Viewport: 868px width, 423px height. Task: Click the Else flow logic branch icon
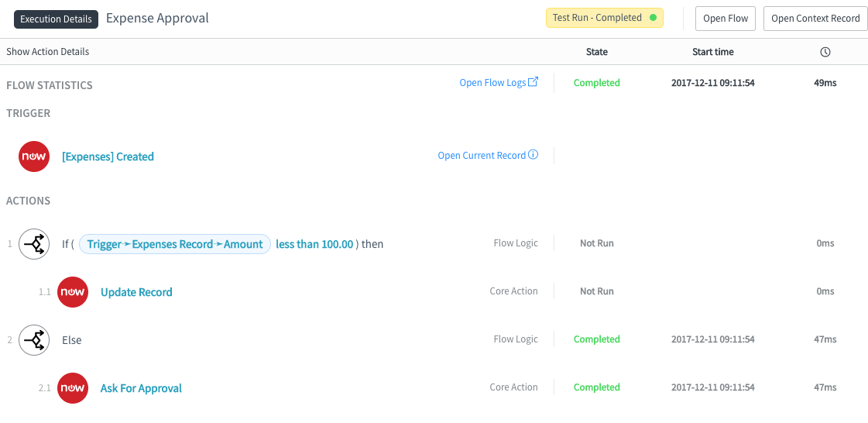click(x=34, y=339)
